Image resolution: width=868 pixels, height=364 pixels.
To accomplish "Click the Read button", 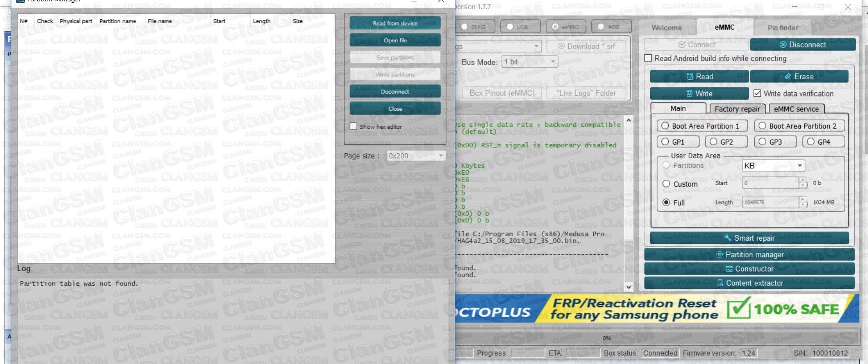I will pos(699,76).
